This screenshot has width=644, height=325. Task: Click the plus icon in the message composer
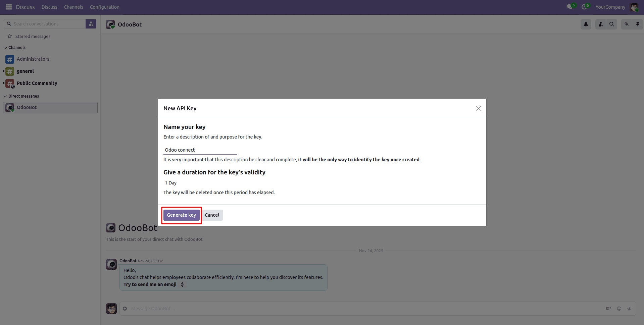coord(125,309)
